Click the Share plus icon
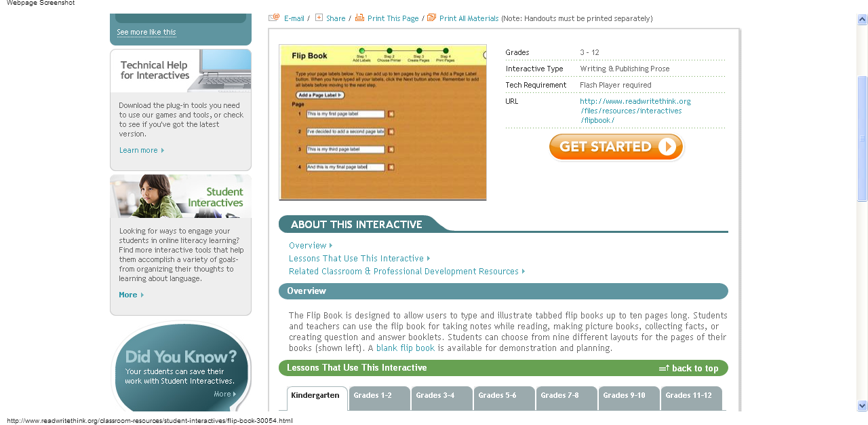868x425 pixels. pyautogui.click(x=319, y=18)
